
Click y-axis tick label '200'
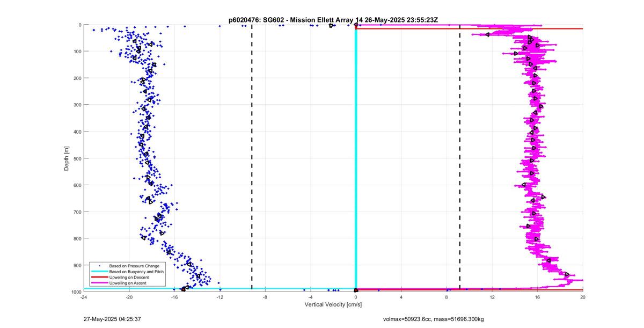click(x=77, y=78)
